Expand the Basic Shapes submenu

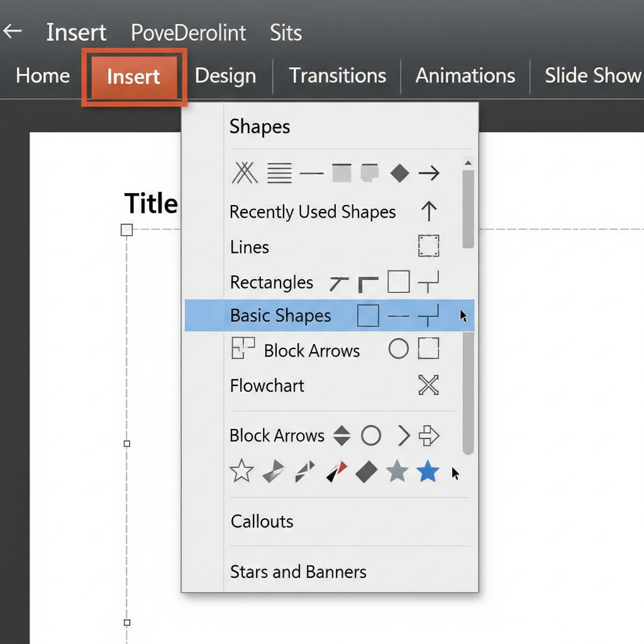coord(280,316)
